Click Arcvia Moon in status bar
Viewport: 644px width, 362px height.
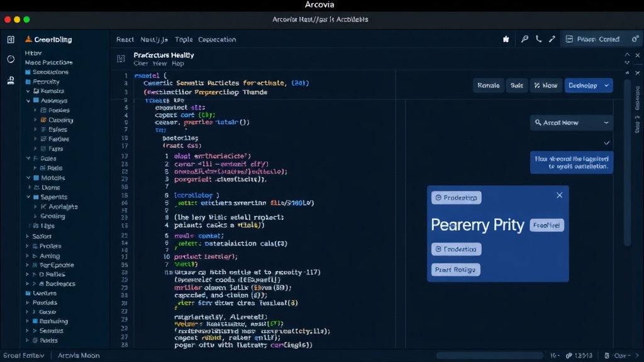(79, 356)
